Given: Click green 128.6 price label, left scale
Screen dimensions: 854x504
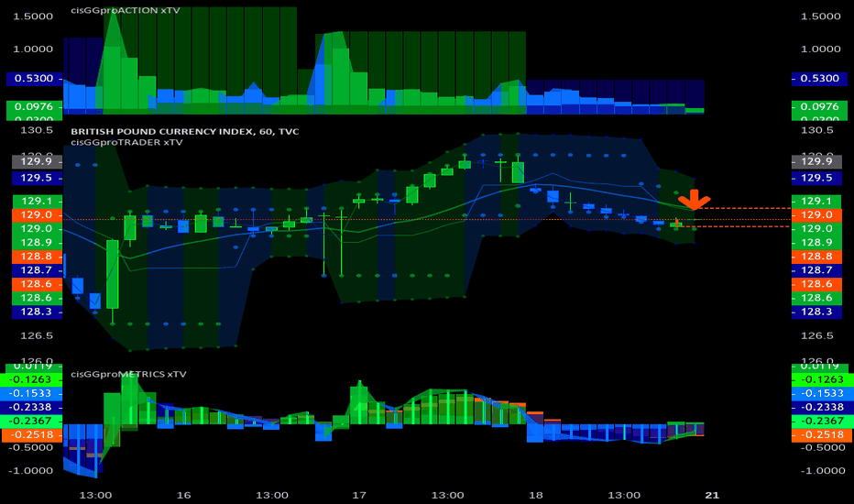Looking at the screenshot, I should [37, 298].
